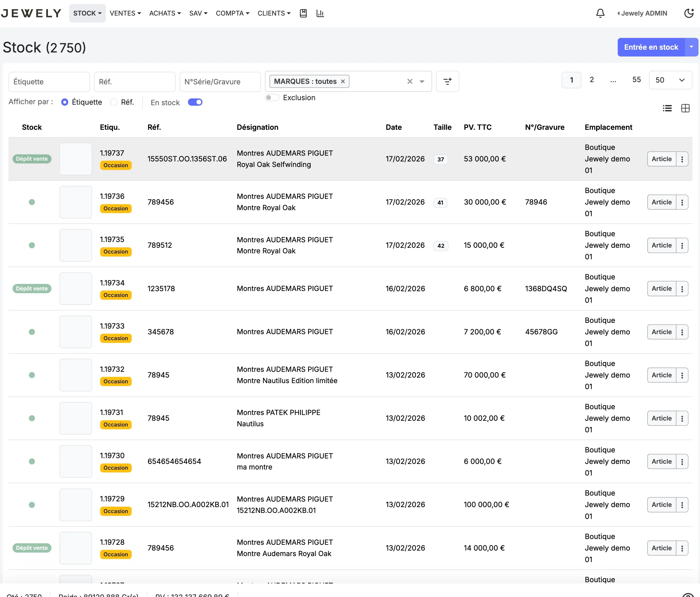Open more actions for item 1.19737

682,159
